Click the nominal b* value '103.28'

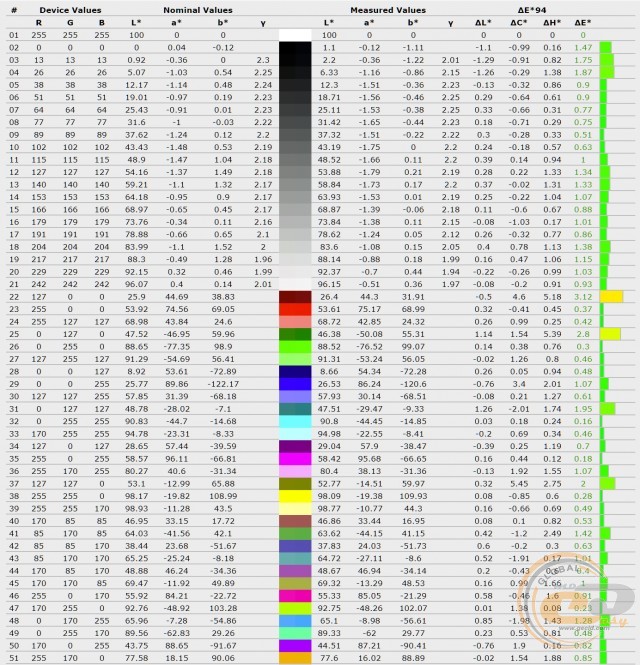tap(223, 608)
